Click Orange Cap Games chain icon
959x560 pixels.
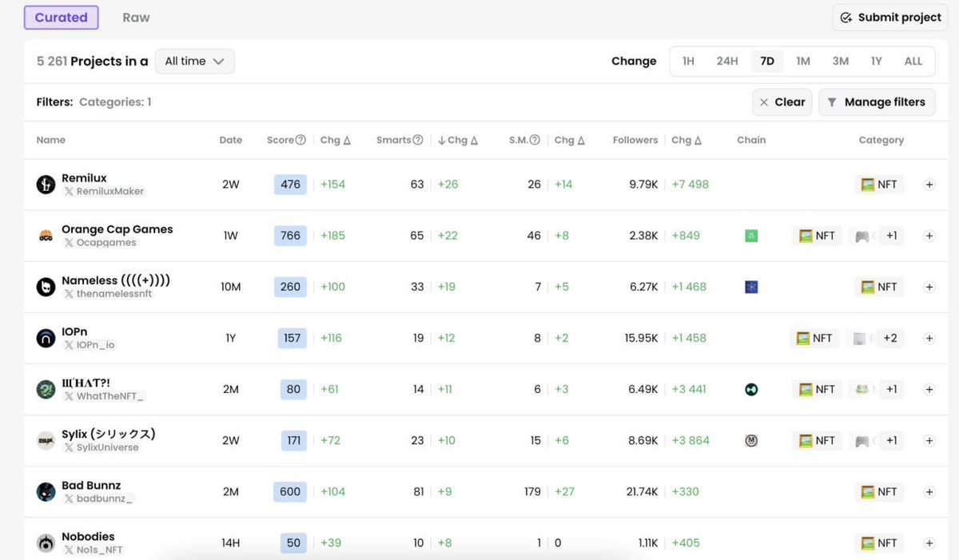click(x=751, y=236)
